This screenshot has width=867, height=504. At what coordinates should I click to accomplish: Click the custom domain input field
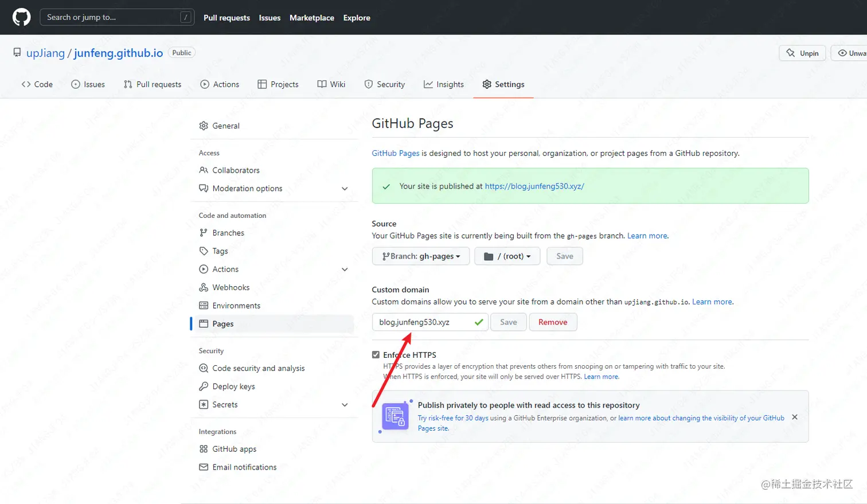tap(430, 322)
